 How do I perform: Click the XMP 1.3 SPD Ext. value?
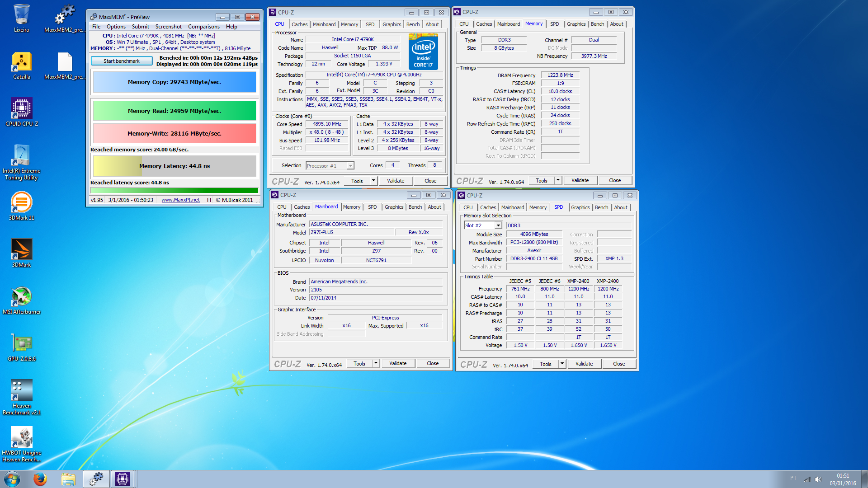pos(614,258)
